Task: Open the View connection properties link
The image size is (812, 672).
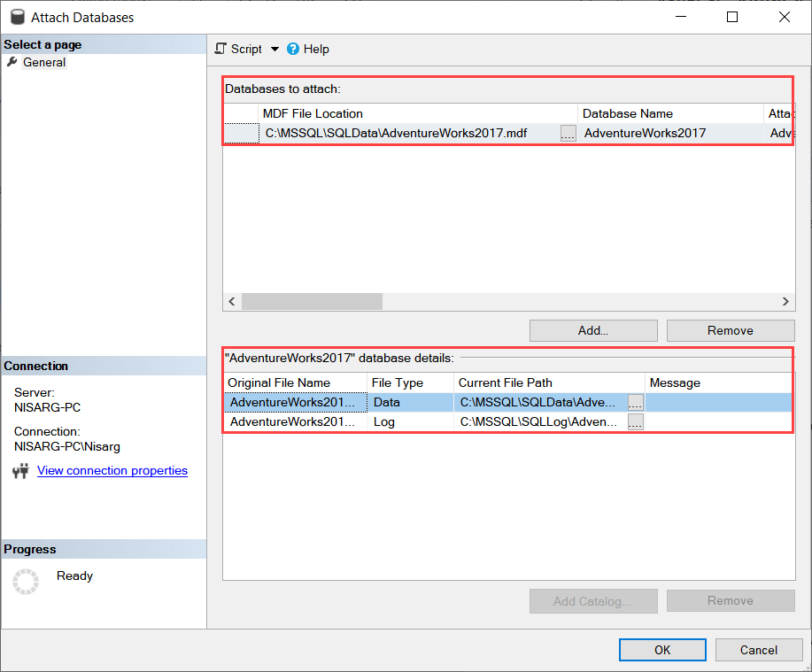Action: 112,470
